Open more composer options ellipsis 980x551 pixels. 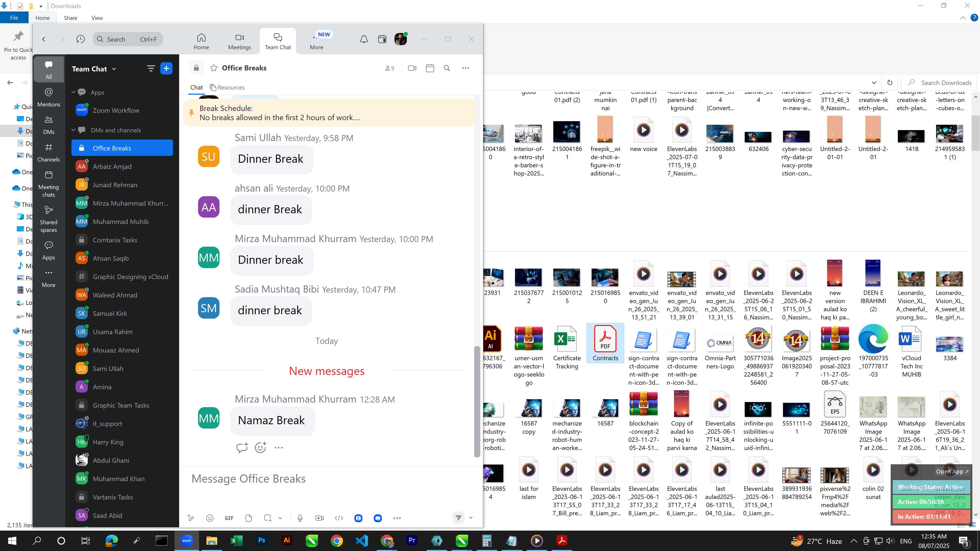(x=397, y=518)
